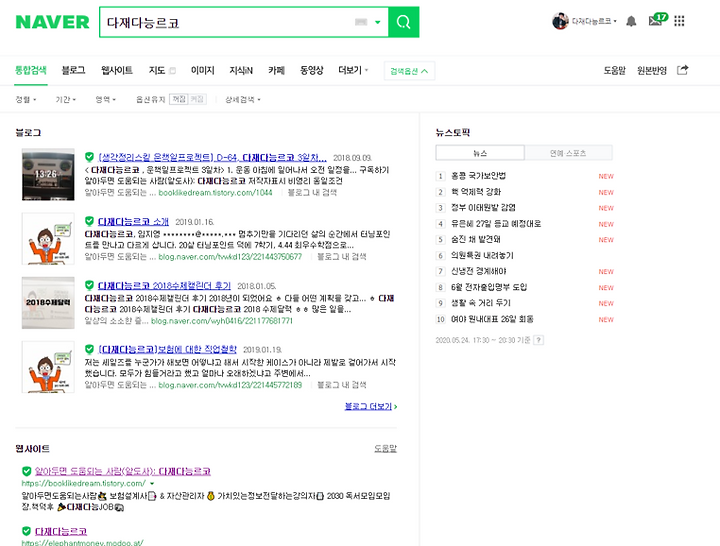
Task: Click the NAVER logo
Action: coord(52,22)
